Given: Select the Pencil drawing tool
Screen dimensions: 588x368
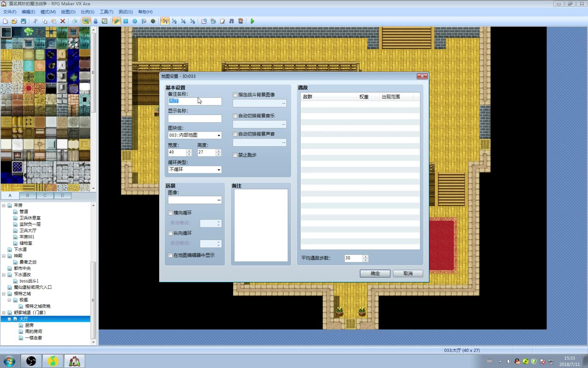Looking at the screenshot, I should (116, 21).
